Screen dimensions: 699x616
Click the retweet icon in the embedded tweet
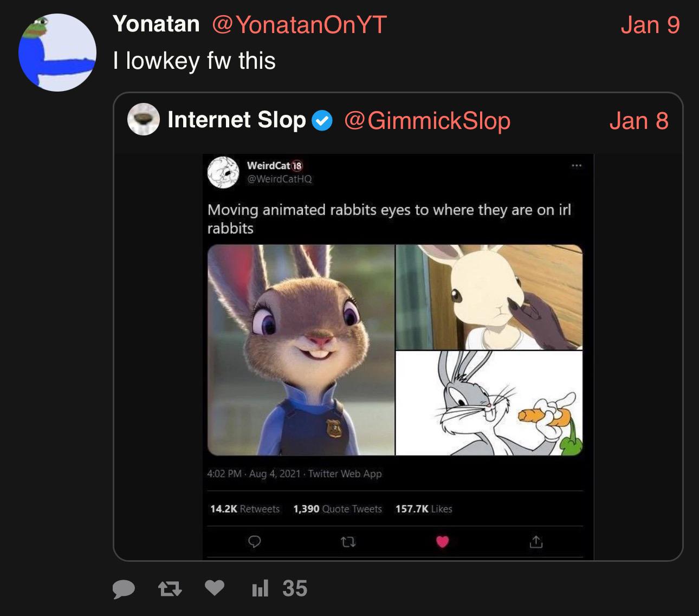coord(348,541)
